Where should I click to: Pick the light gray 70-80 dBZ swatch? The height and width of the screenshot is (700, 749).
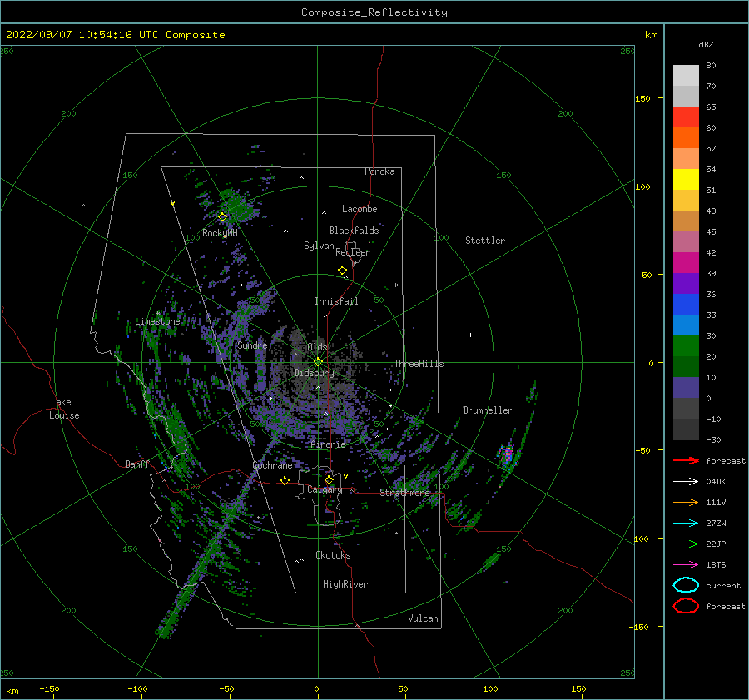point(686,76)
